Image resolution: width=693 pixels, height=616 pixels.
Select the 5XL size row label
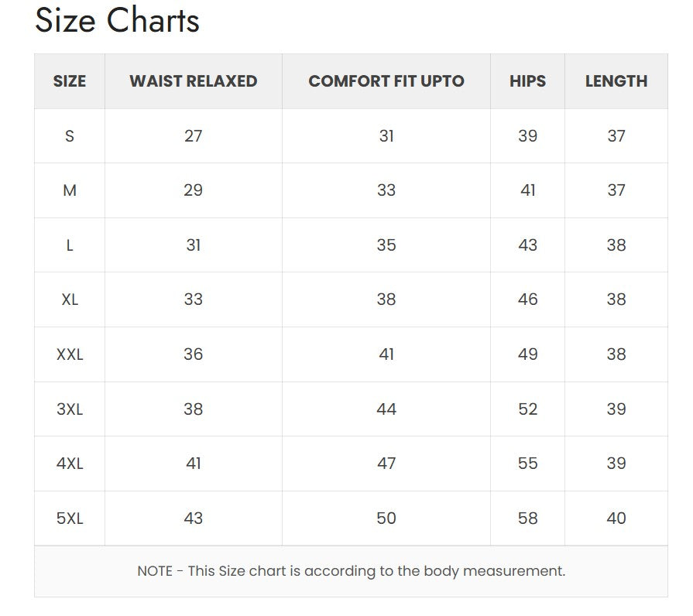[x=70, y=518]
